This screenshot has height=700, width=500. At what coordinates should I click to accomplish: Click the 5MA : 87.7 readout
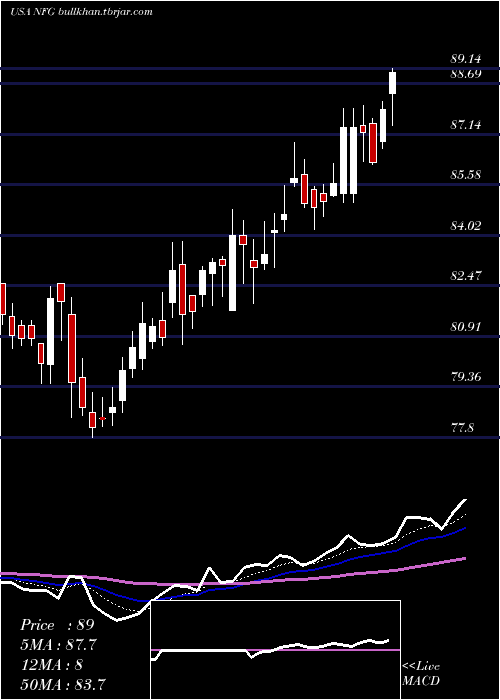pos(58,645)
